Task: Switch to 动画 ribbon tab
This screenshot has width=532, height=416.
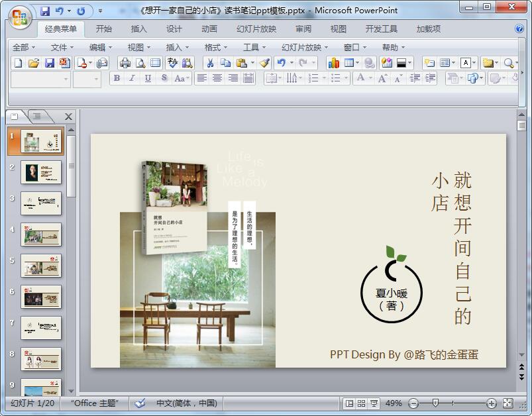Action: (x=209, y=29)
